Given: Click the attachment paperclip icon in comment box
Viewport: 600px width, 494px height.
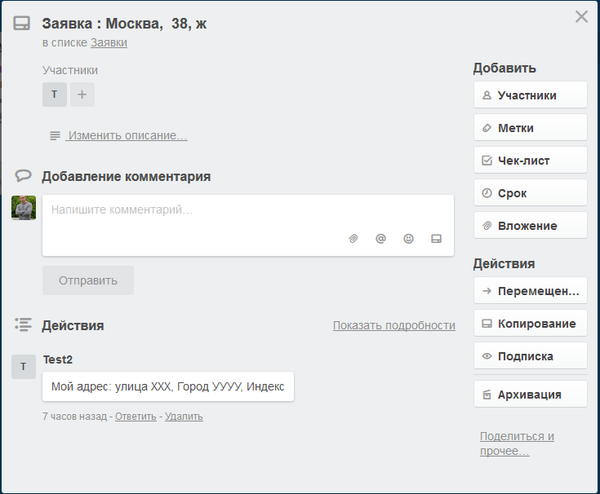Looking at the screenshot, I should (353, 239).
